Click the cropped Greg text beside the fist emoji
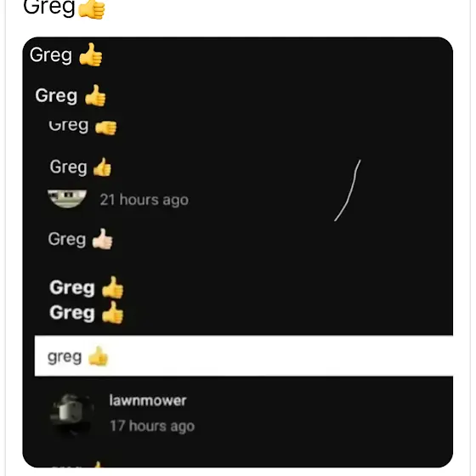 pyautogui.click(x=69, y=127)
